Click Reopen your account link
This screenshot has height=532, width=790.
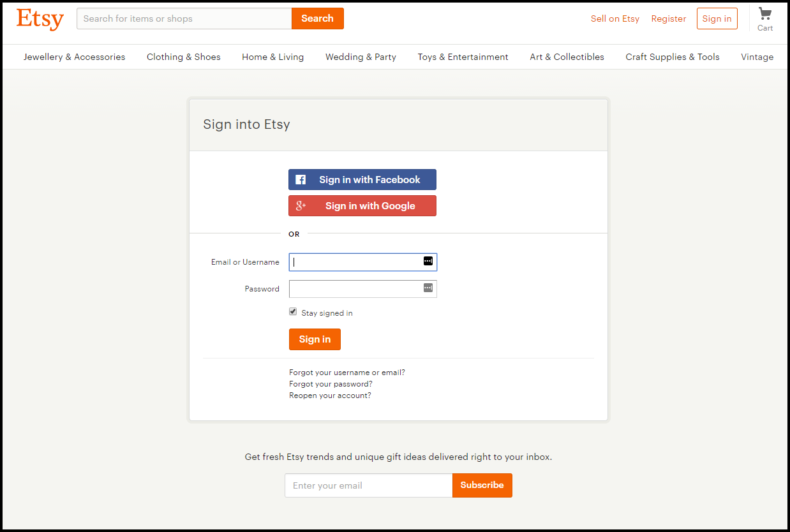click(x=330, y=395)
